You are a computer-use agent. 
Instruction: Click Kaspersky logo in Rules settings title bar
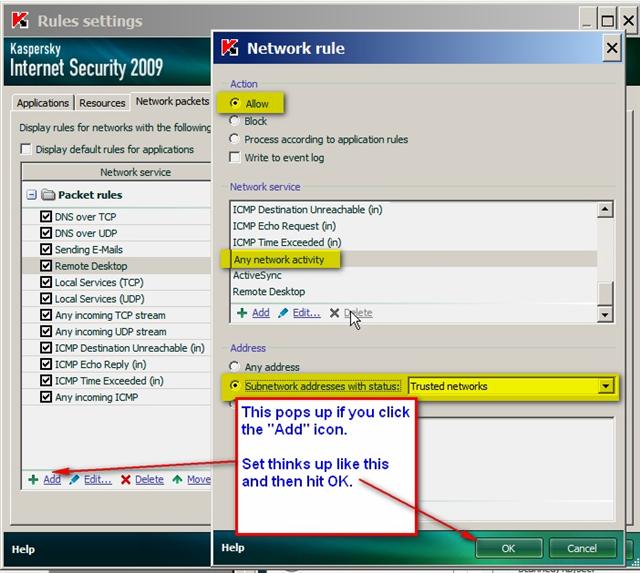(20, 20)
